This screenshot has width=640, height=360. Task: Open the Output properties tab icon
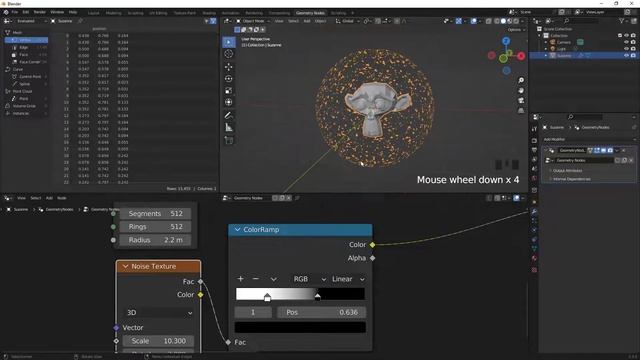tap(534, 150)
